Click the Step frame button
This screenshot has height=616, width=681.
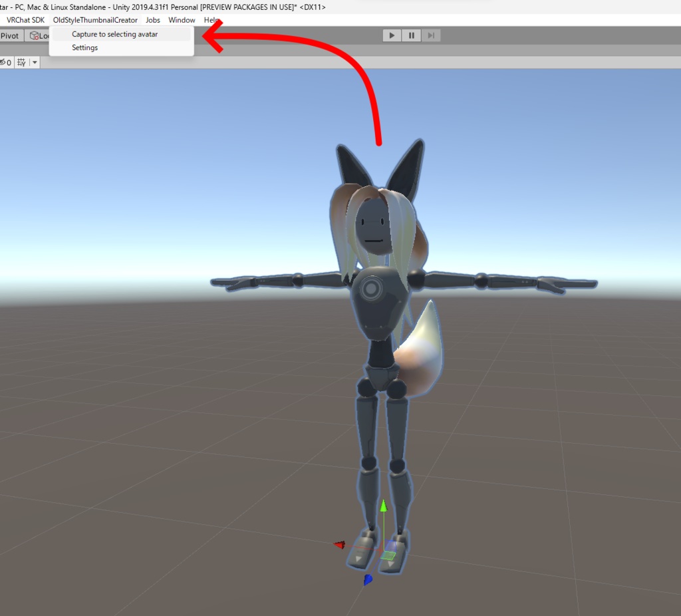pyautogui.click(x=430, y=36)
